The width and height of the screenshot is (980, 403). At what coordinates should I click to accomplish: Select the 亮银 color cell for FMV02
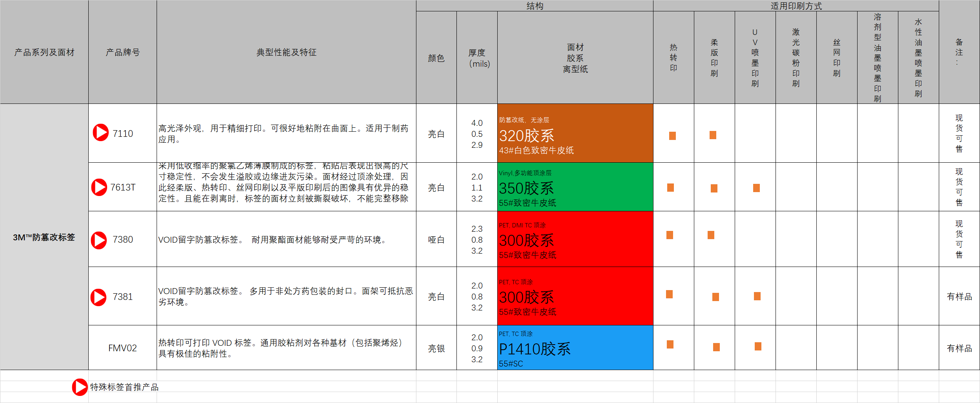point(436,347)
